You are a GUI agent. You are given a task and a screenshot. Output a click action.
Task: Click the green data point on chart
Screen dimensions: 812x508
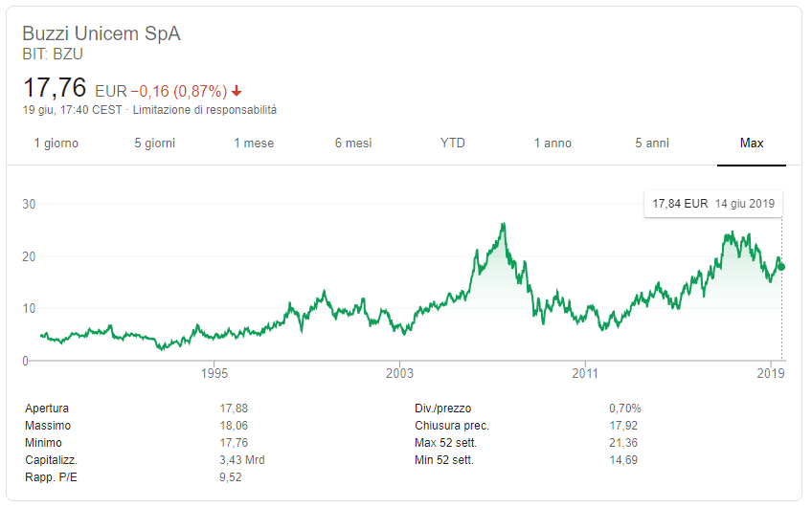[782, 267]
